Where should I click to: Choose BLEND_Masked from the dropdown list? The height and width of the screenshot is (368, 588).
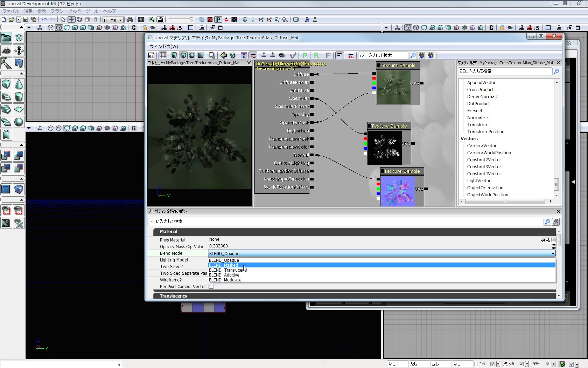223,265
